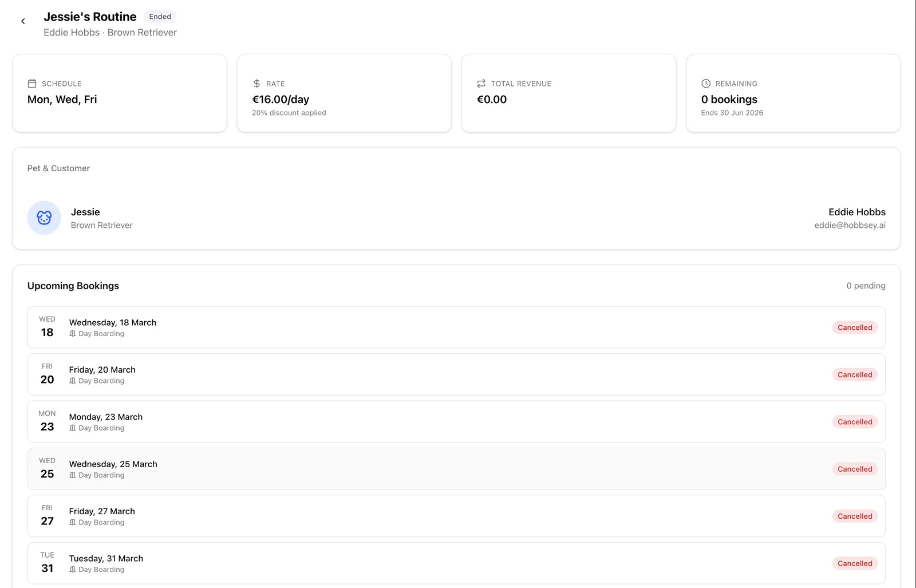Image resolution: width=916 pixels, height=588 pixels.
Task: Toggle the Cancelled badge on 18 March
Action: click(x=855, y=327)
